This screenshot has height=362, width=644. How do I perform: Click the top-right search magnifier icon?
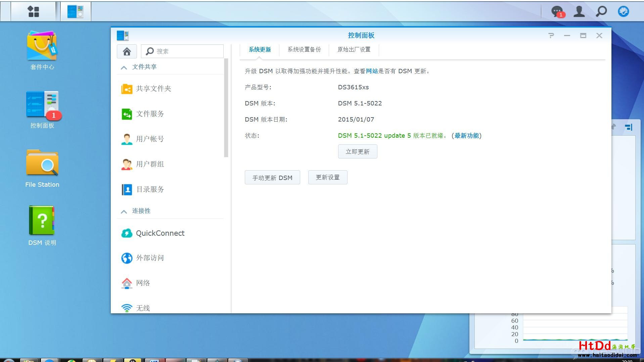pyautogui.click(x=601, y=11)
